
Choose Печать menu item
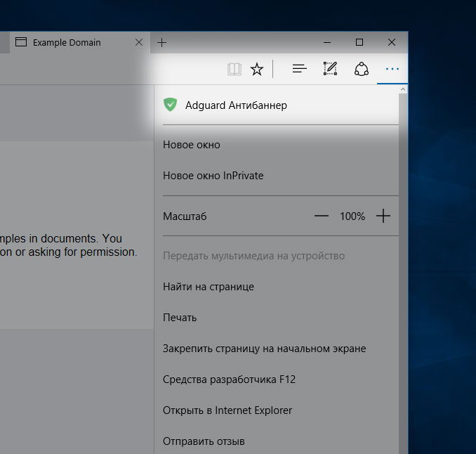point(276,318)
